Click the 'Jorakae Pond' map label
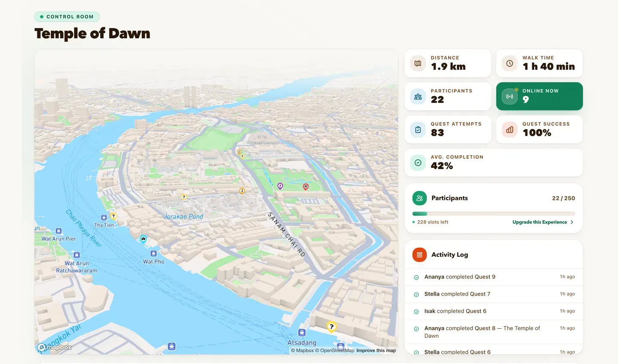 184,216
